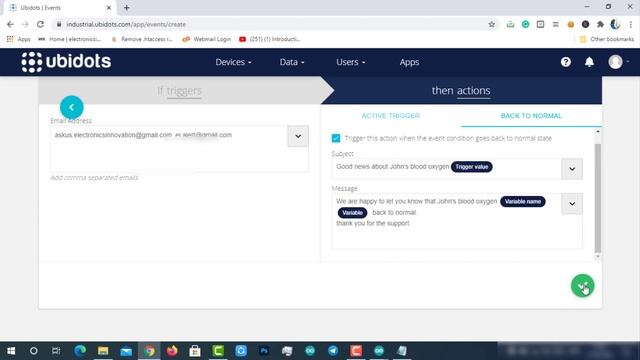Click the green save checkmark button
This screenshot has width=640, height=360.
[x=582, y=286]
